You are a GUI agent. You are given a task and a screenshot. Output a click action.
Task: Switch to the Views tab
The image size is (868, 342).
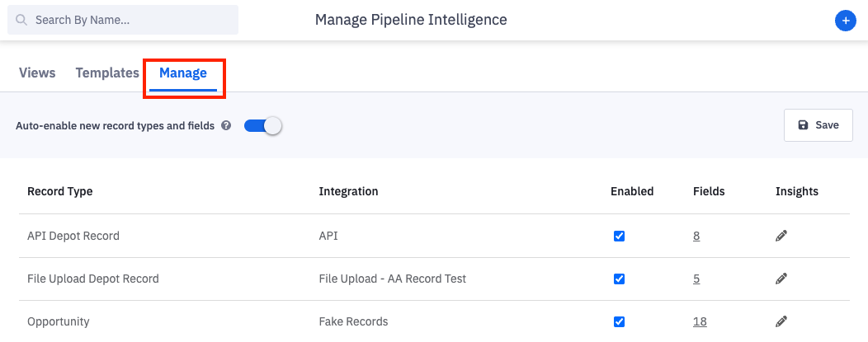coord(37,73)
